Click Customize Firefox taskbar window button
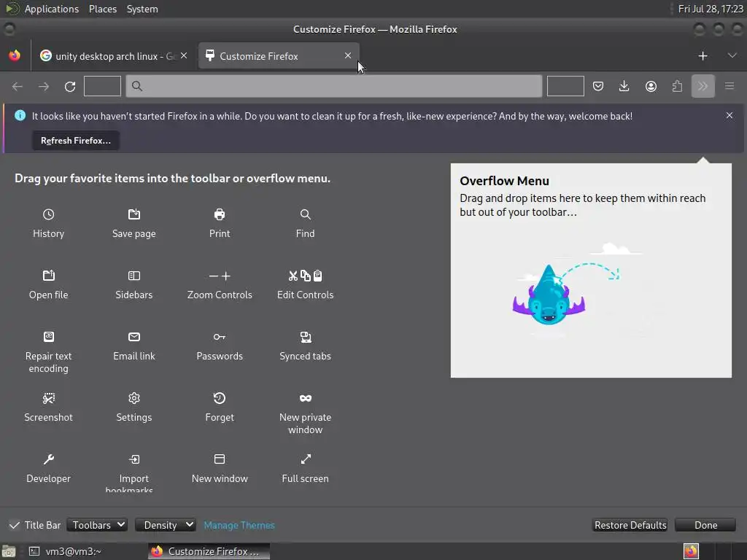 (209, 551)
